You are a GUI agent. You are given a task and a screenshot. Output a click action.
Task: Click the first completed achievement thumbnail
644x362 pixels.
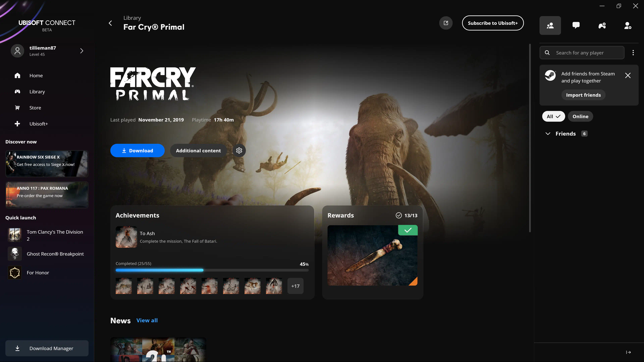pos(124,286)
